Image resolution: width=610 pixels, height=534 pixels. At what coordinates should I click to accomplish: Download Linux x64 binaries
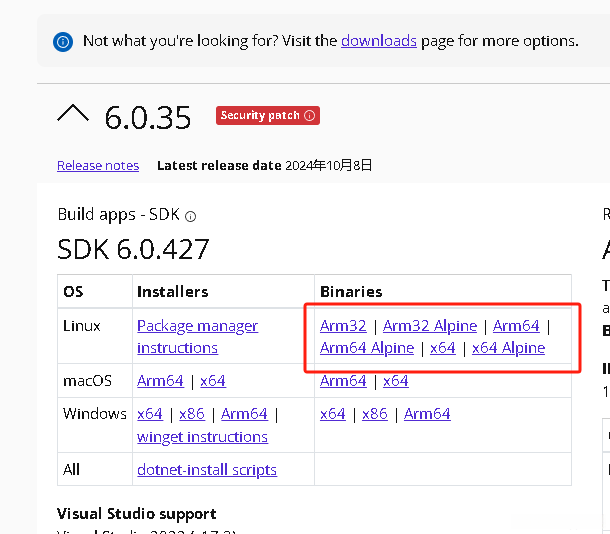[x=442, y=348]
